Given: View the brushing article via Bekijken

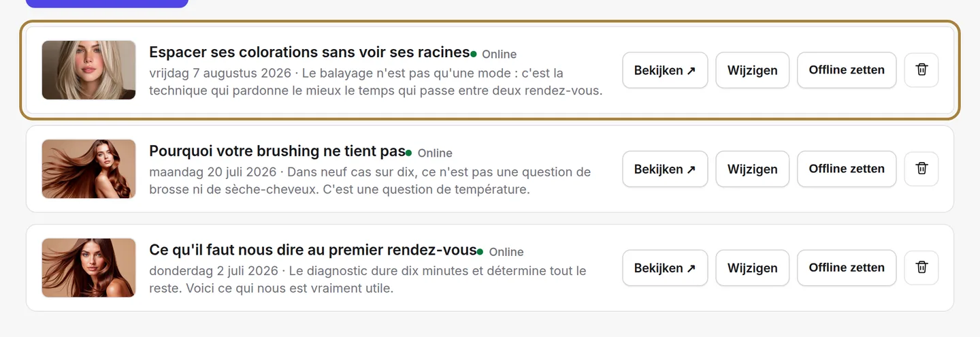Looking at the screenshot, I should (x=665, y=169).
